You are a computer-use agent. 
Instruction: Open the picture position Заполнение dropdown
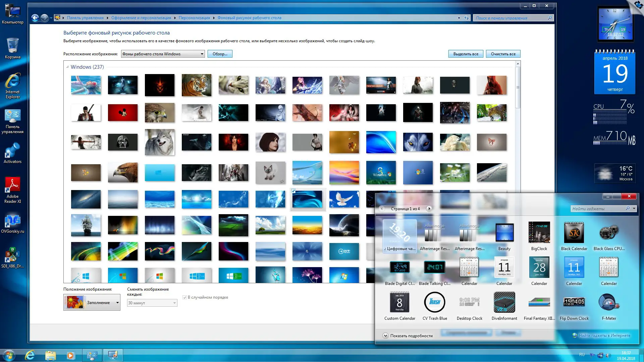pyautogui.click(x=117, y=303)
